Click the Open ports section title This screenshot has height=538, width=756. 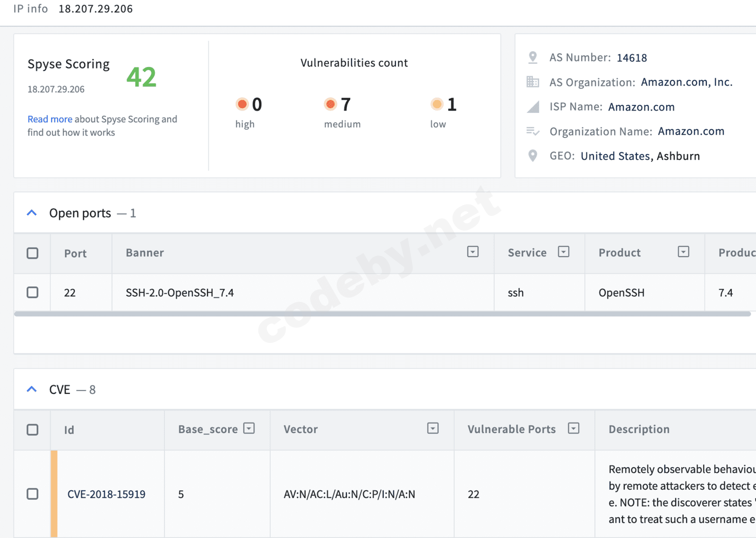80,213
